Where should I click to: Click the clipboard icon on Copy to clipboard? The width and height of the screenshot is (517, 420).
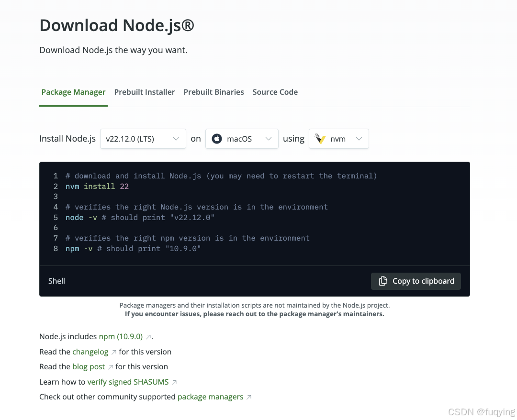click(382, 281)
